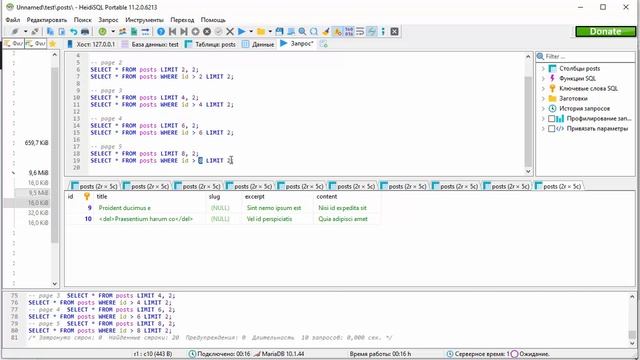This screenshot has width=640, height=360.
Task: Toggle the word wrap icon
Action: (360, 31)
